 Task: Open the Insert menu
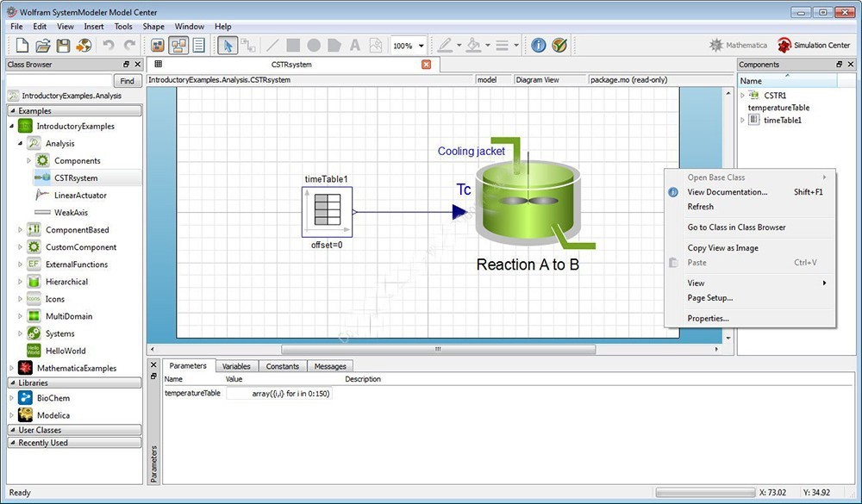(x=93, y=27)
